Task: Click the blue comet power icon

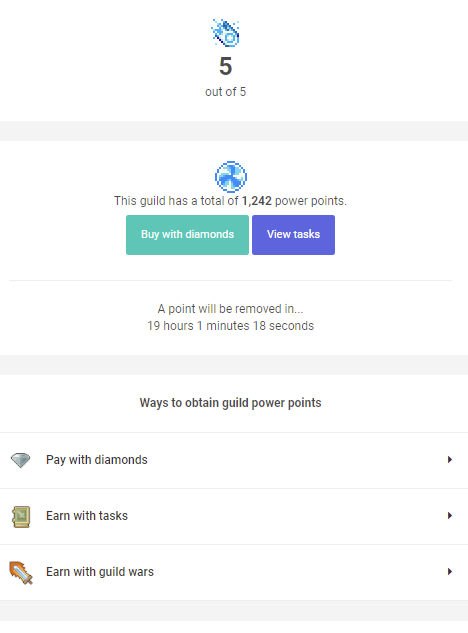Action: coord(225,33)
